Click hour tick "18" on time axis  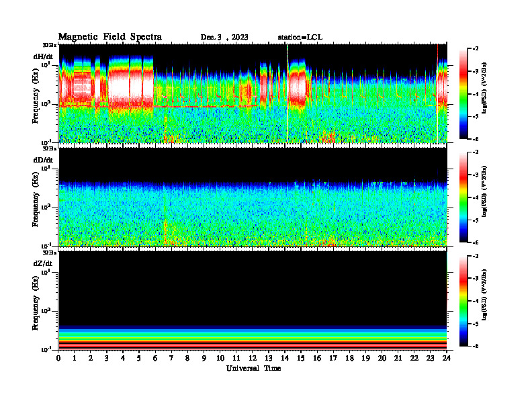pos(350,358)
